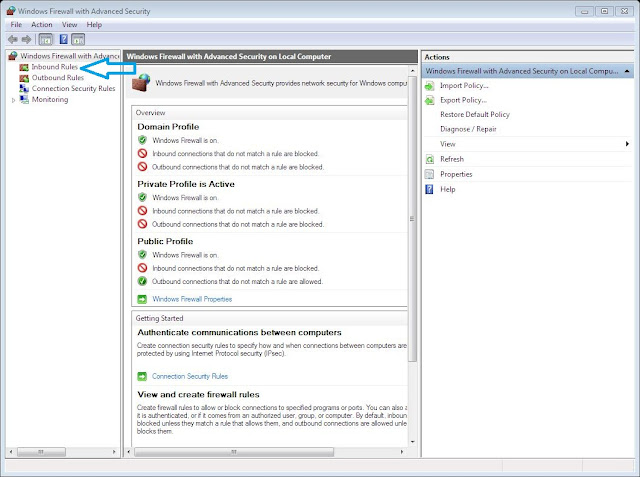
Task: Click the tree pane horizontal scroll left arrow
Action: pyautogui.click(x=11, y=452)
